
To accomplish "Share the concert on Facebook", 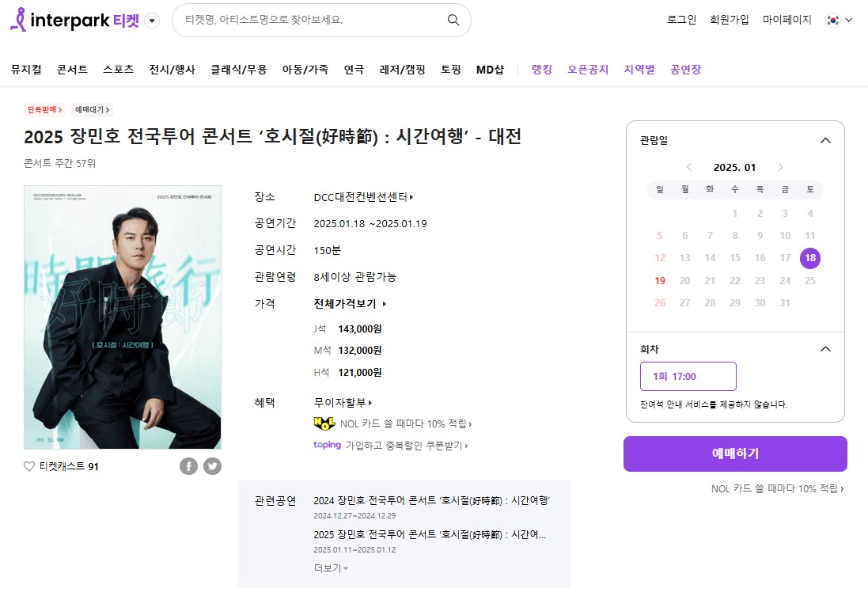I will coord(189,466).
